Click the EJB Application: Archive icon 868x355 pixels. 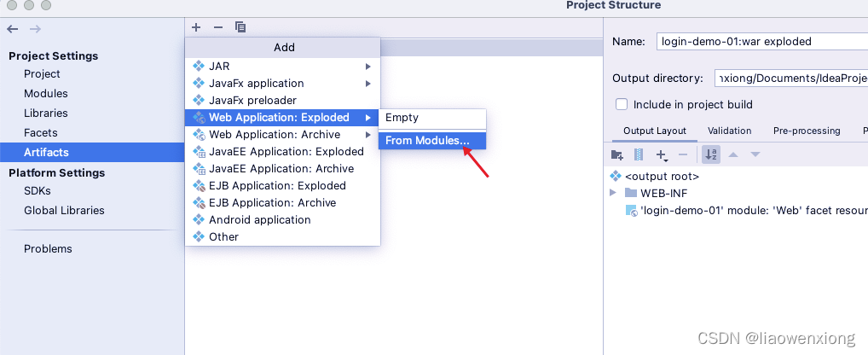coord(198,203)
